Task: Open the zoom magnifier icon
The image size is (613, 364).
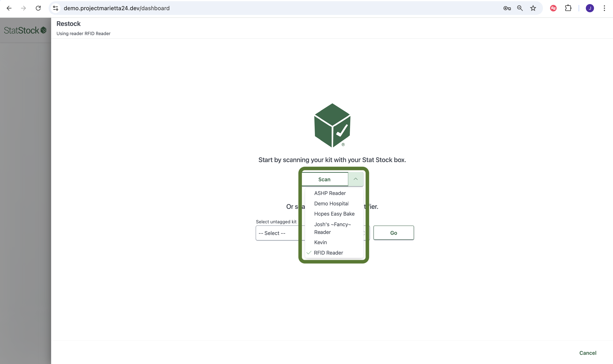Action: click(520, 8)
